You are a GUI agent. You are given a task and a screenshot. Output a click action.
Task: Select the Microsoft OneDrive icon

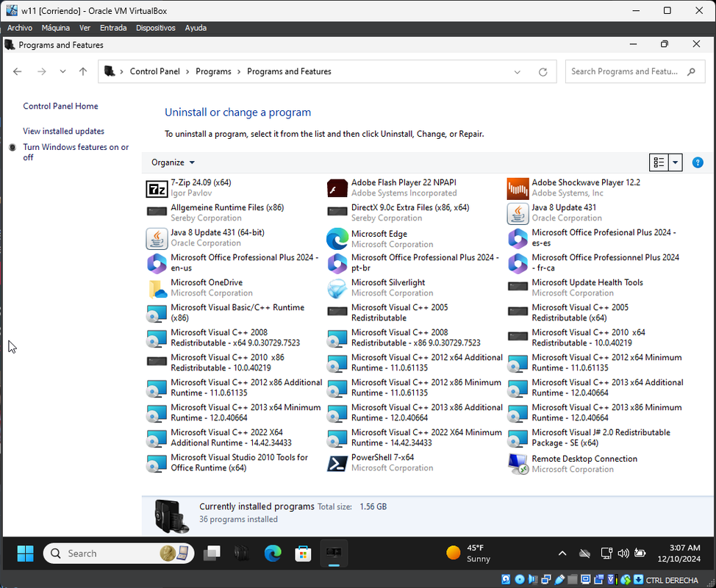click(157, 289)
